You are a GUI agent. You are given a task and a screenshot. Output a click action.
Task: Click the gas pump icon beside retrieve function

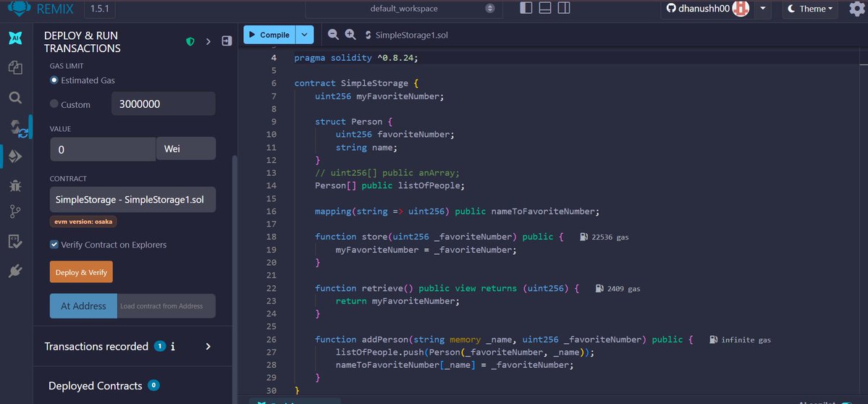599,288
